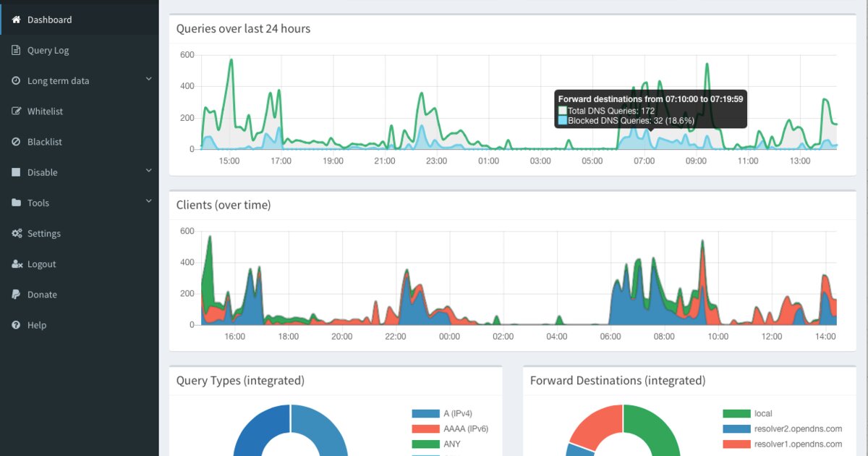Click the Logout user icon
This screenshot has height=456, width=868.
[x=17, y=263]
